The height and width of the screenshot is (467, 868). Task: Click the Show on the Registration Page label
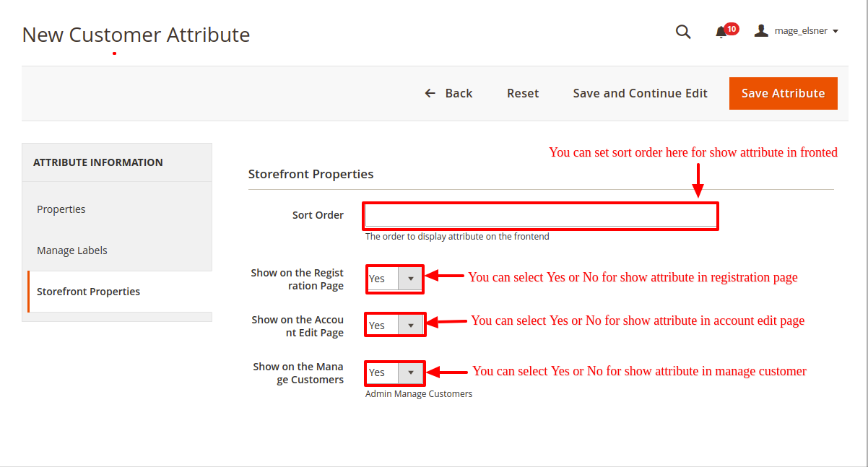click(298, 279)
